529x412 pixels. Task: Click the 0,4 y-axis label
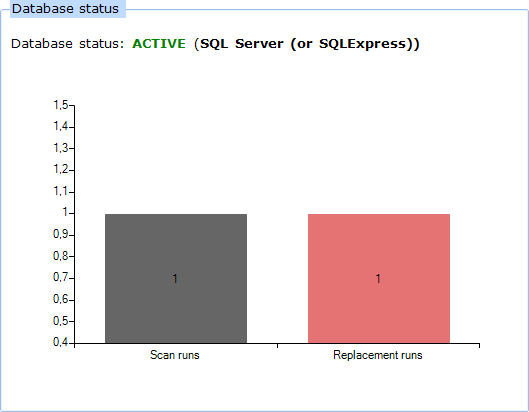pyautogui.click(x=61, y=342)
